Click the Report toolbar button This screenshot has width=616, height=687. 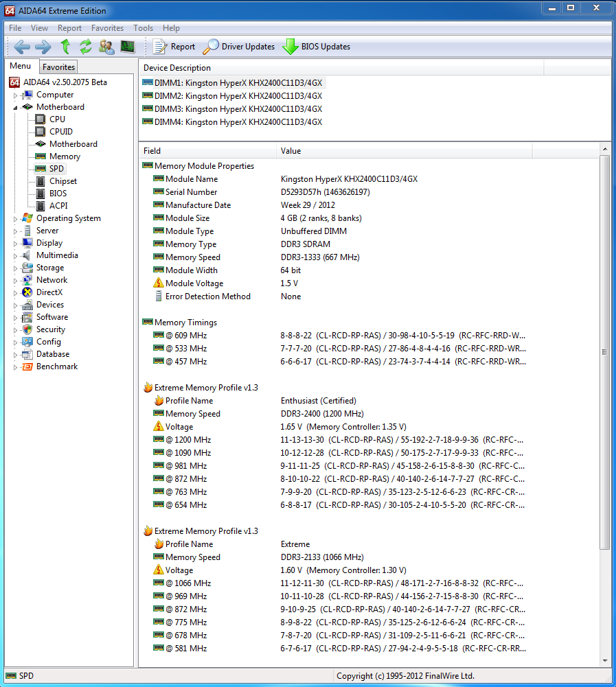[x=174, y=47]
